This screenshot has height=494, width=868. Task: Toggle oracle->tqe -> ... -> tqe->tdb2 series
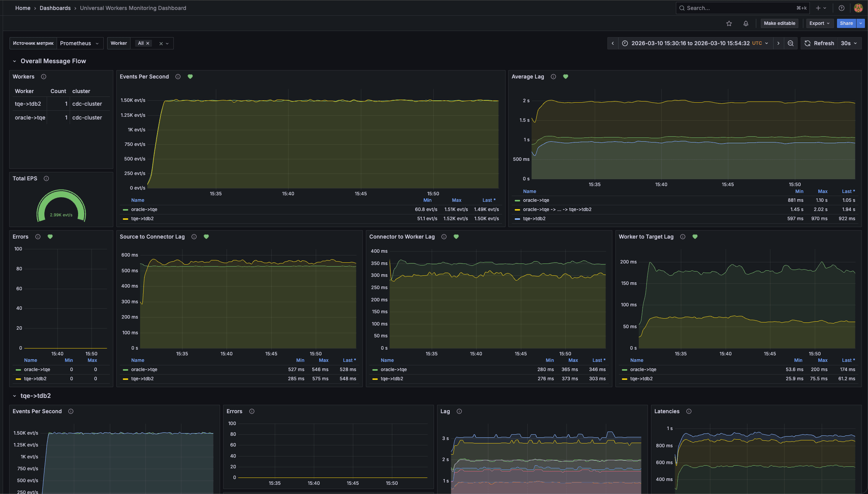tap(557, 209)
